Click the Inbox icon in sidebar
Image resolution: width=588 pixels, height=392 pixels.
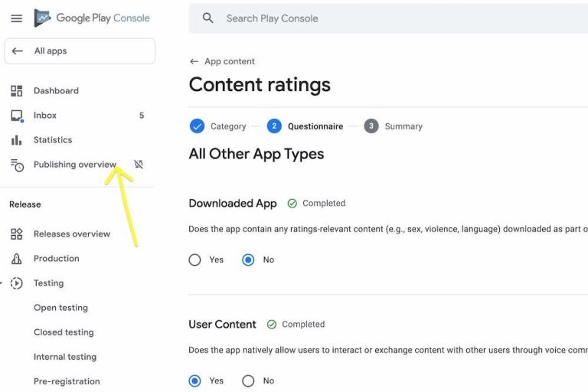pos(17,116)
